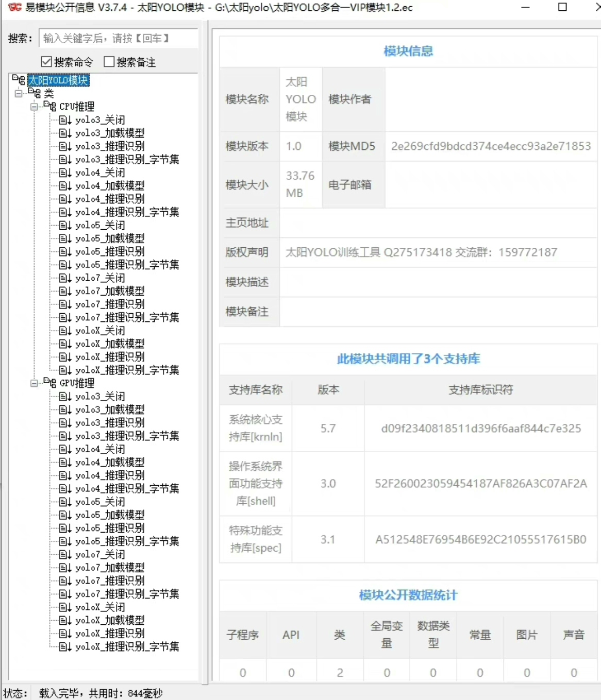601x700 pixels.
Task: Click method icon of yolo7_关闭 under CPU推理
Action: pyautogui.click(x=65, y=278)
